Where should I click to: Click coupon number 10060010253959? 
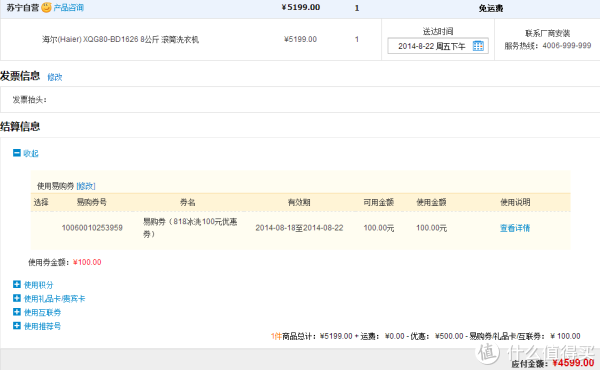(92, 228)
